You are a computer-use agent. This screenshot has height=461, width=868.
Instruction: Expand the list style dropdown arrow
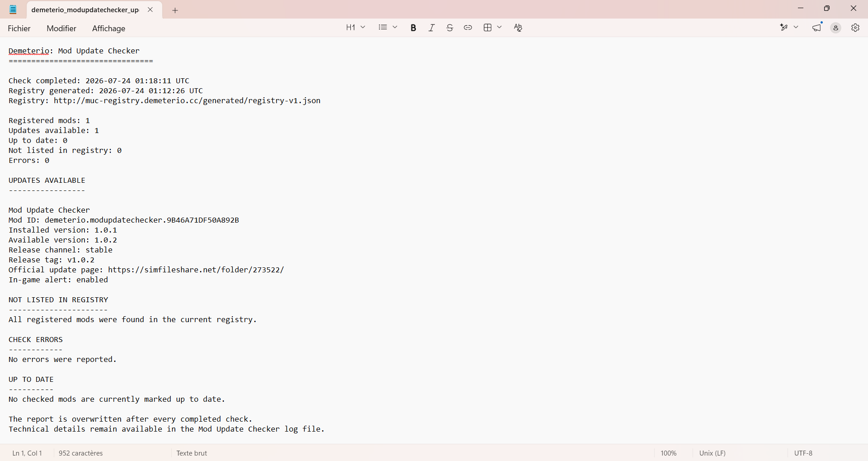point(395,28)
